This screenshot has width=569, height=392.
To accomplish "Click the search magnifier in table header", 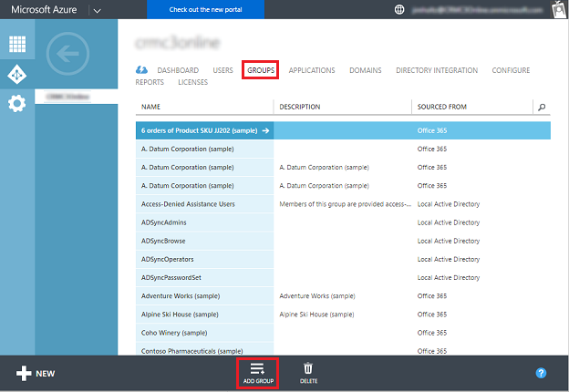I will pyautogui.click(x=542, y=108).
